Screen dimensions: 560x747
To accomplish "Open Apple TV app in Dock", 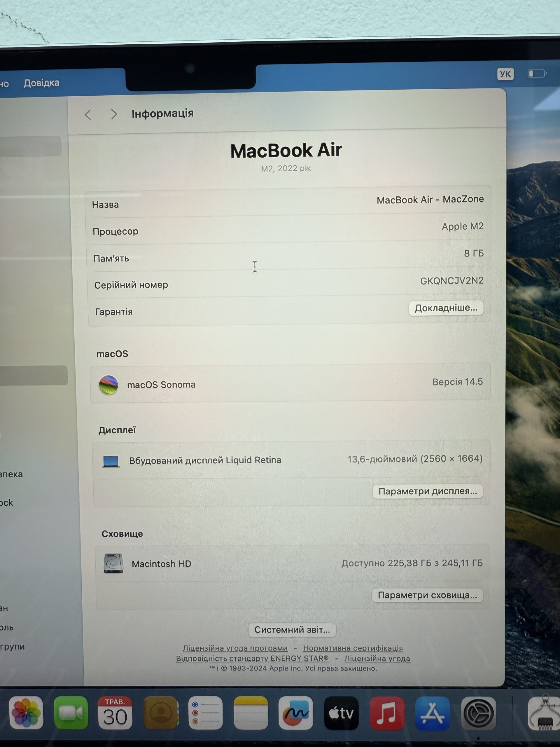I will click(341, 713).
